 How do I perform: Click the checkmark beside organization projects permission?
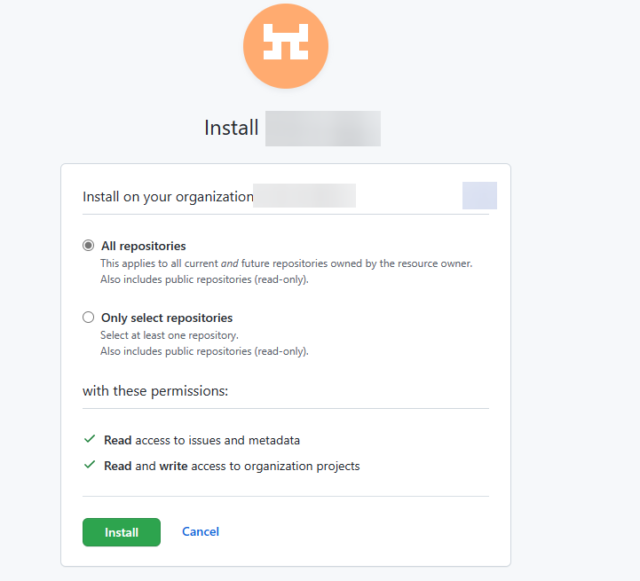89,465
